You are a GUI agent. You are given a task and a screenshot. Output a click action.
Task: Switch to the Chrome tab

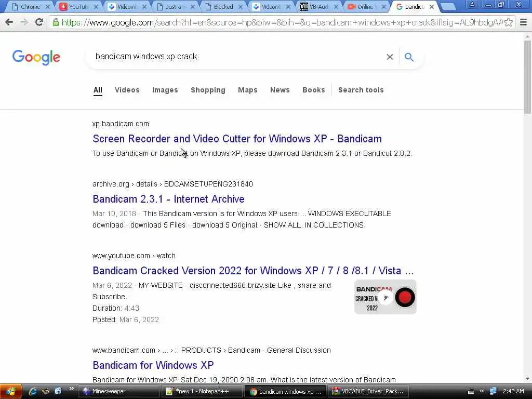[30, 7]
